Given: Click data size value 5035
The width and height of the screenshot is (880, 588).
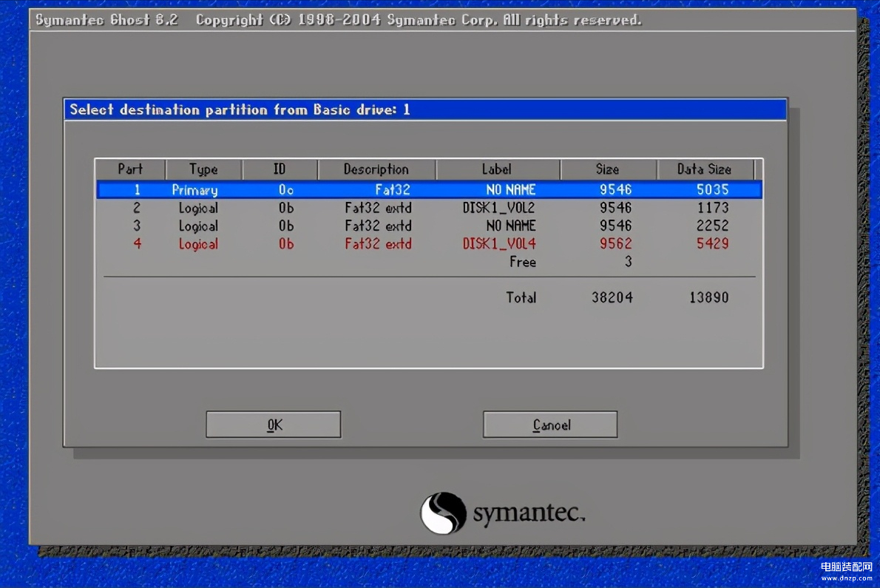Looking at the screenshot, I should coord(713,189).
